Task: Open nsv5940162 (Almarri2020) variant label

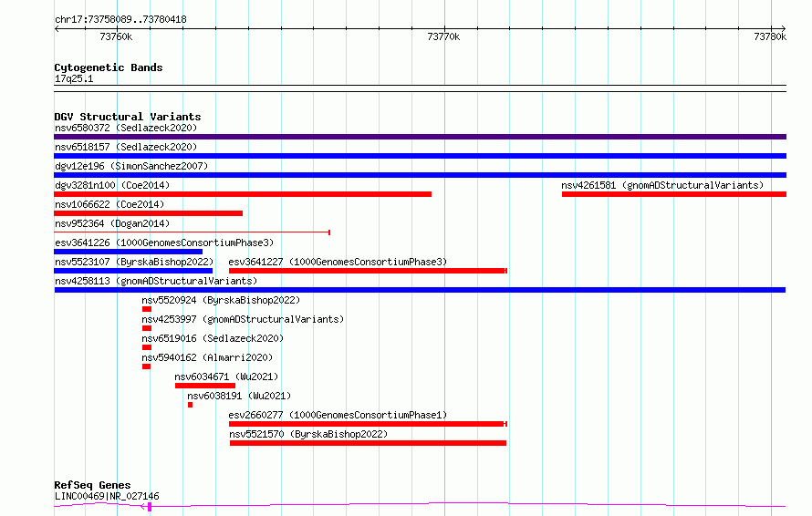Action: click(207, 357)
